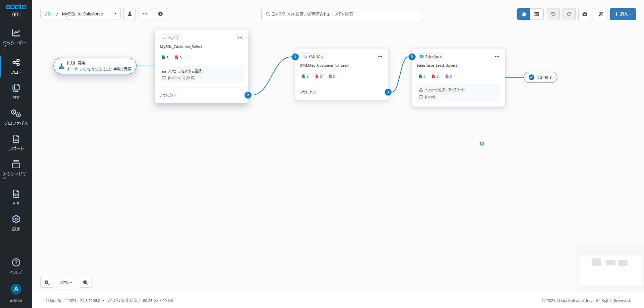This screenshot has height=308, width=644.
Task: Click the MySQL connector アウトプット label
Action: pos(168,95)
